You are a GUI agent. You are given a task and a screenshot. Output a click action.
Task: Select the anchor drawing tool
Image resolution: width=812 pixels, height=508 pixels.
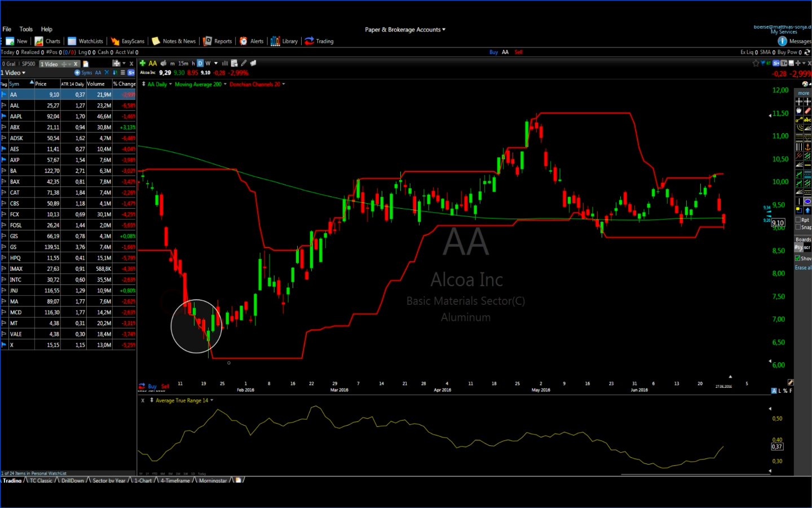coord(807,147)
